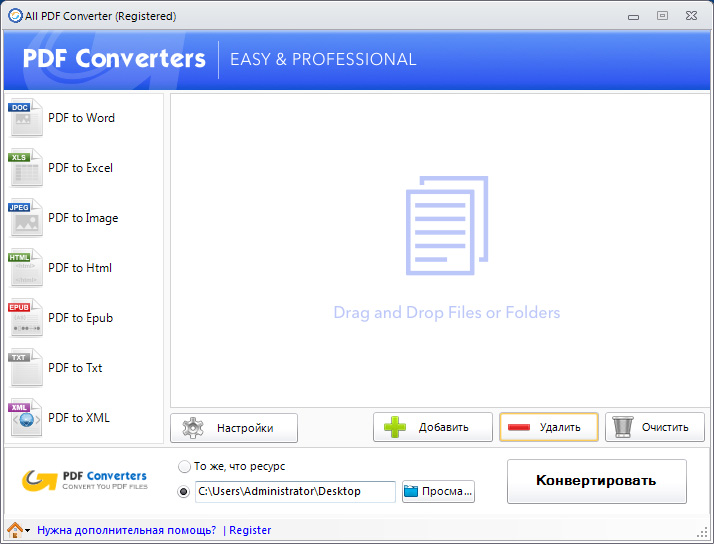Choose the PDF to Html label

point(80,268)
